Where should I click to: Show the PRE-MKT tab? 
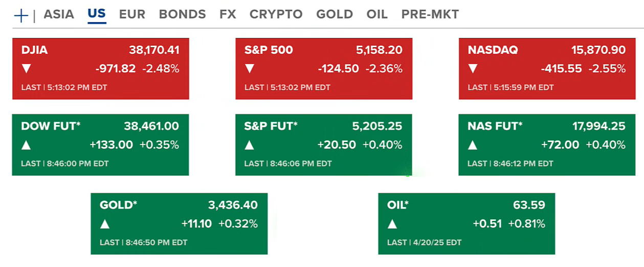[430, 14]
